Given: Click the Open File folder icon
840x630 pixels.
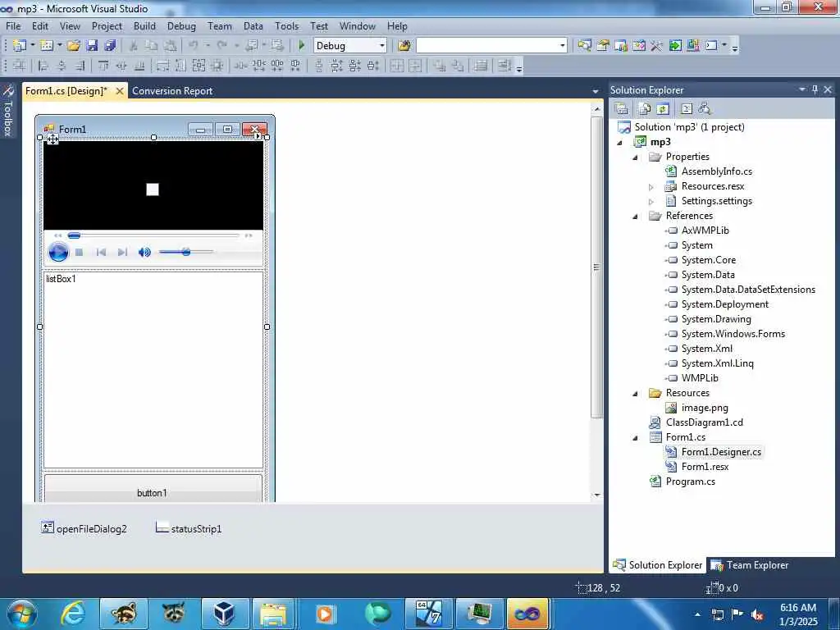Looking at the screenshot, I should click(73, 46).
